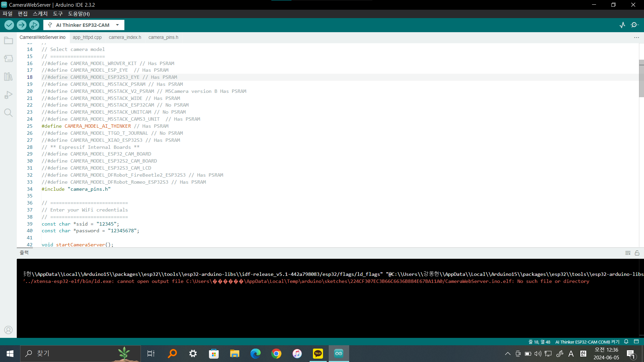Open the Serial Plotter icon
This screenshot has height=362, width=644.
click(x=622, y=25)
